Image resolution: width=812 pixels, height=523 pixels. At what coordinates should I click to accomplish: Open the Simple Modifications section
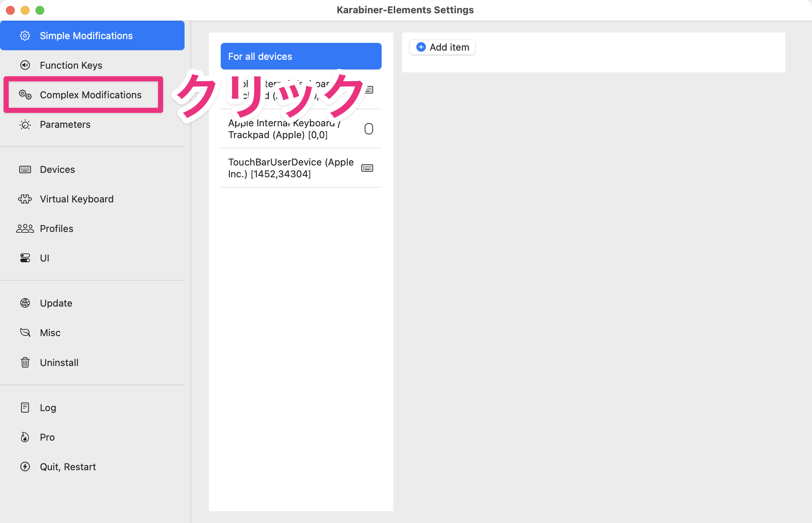(x=86, y=36)
